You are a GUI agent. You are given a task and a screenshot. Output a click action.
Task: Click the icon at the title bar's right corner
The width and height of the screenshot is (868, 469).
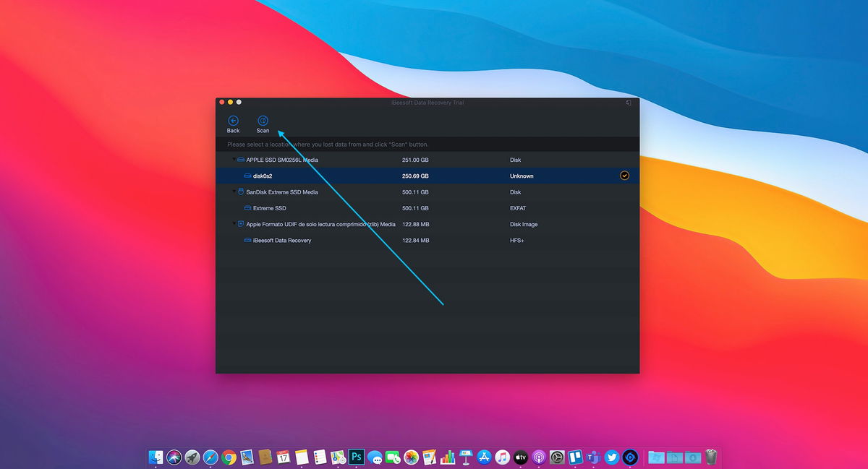[629, 103]
